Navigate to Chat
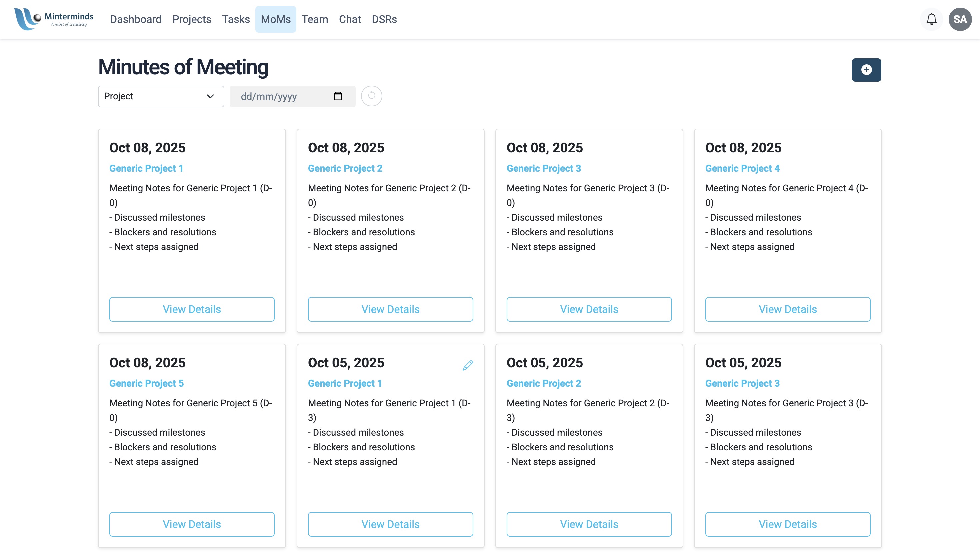Screen dimensions: 980x554 [x=350, y=19]
